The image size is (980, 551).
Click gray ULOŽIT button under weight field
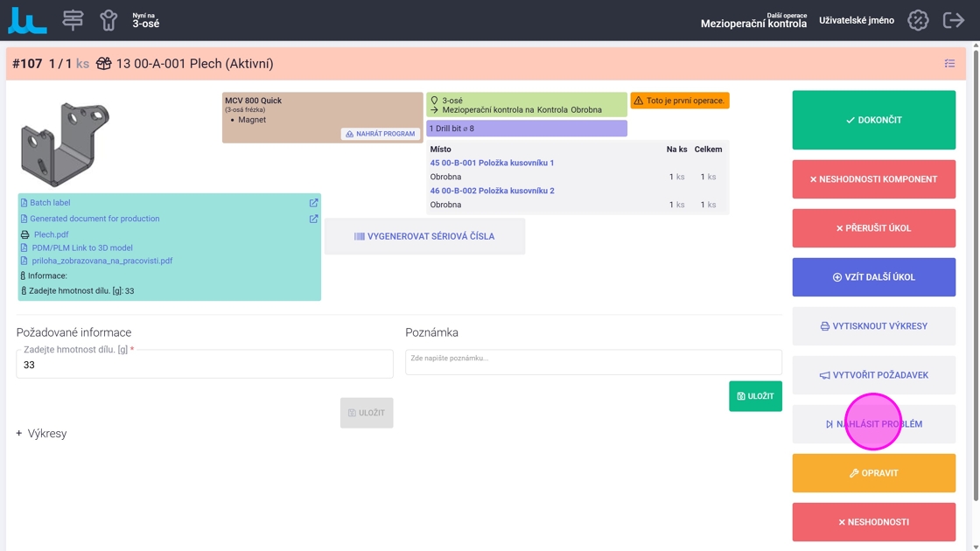pos(367,413)
